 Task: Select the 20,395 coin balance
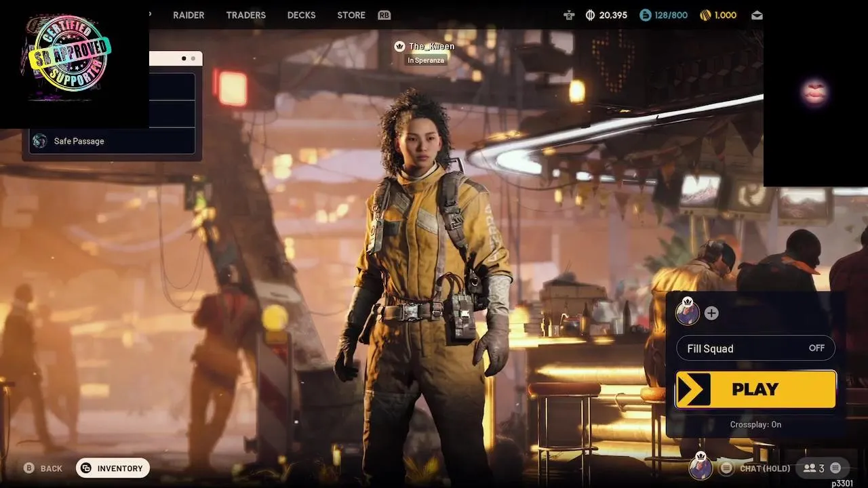pos(613,15)
